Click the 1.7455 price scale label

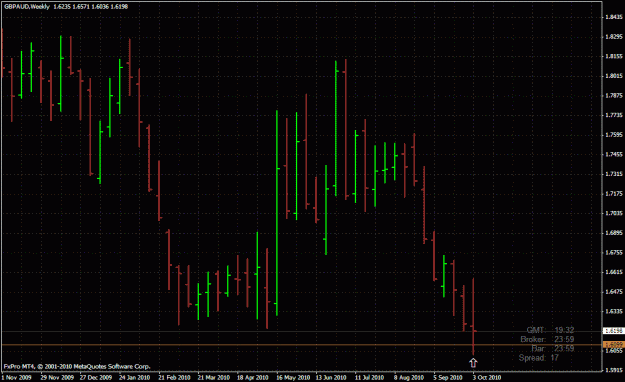point(613,154)
